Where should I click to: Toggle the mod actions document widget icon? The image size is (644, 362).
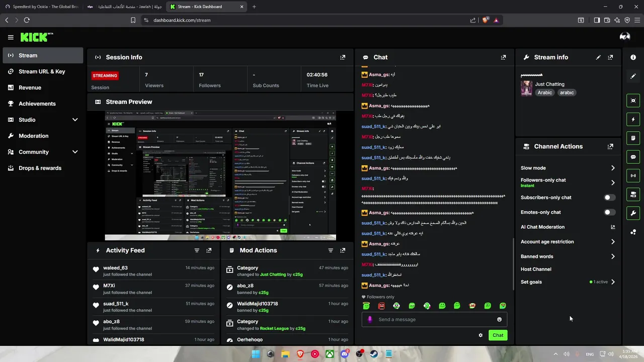click(x=633, y=138)
